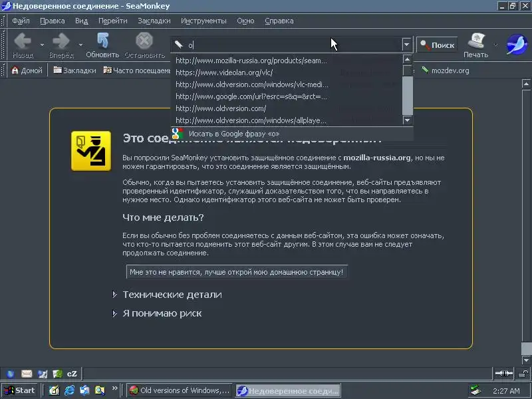The image size is (532, 399).
Task: Open the Перейти menu
Action: point(112,21)
